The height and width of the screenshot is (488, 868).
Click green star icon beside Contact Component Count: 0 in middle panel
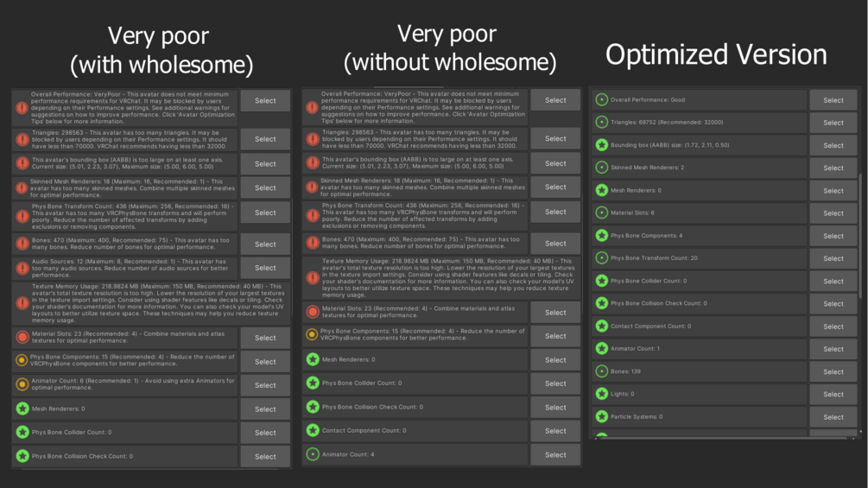(313, 430)
